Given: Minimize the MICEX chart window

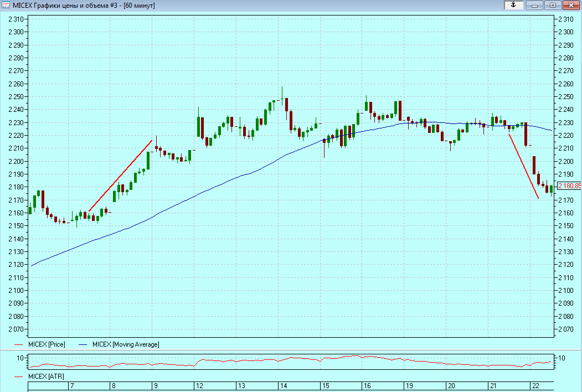Looking at the screenshot, I should point(534,5).
